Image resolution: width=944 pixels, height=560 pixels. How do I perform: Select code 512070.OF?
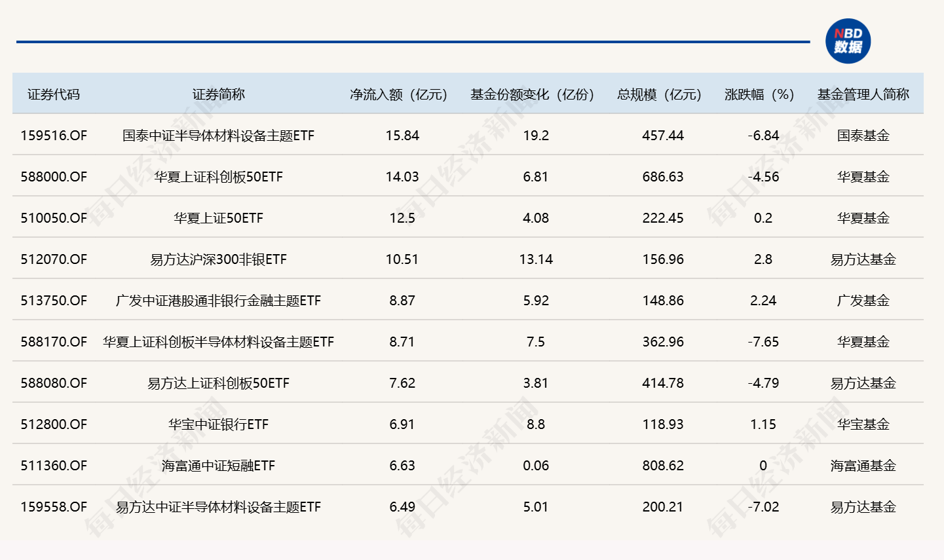pos(54,259)
